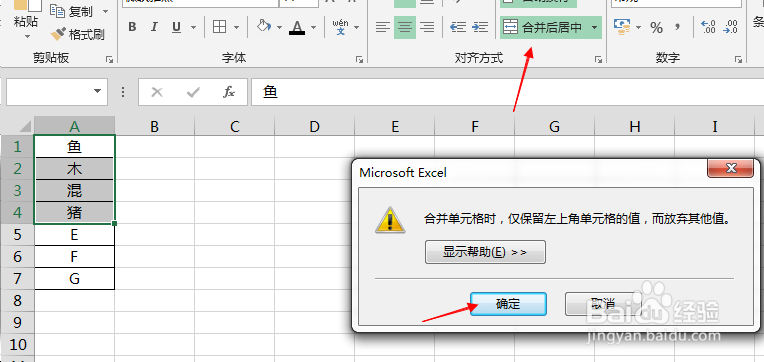Open the font color dropdown arrow
This screenshot has width=764, height=362.
[313, 27]
